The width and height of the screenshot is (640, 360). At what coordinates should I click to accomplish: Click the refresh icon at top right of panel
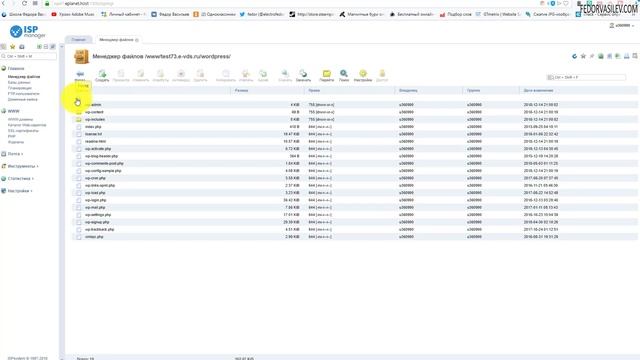coord(574,56)
